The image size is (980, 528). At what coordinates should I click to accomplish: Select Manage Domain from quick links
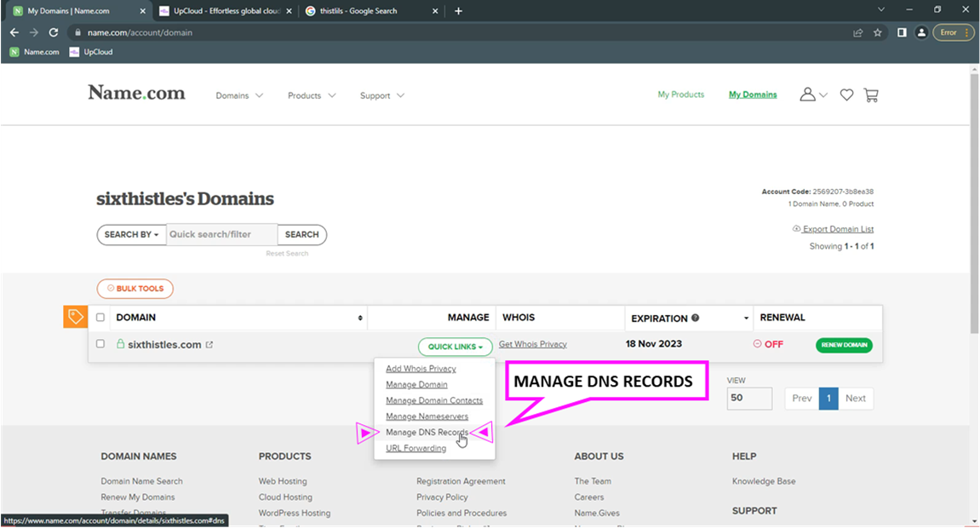pyautogui.click(x=416, y=384)
